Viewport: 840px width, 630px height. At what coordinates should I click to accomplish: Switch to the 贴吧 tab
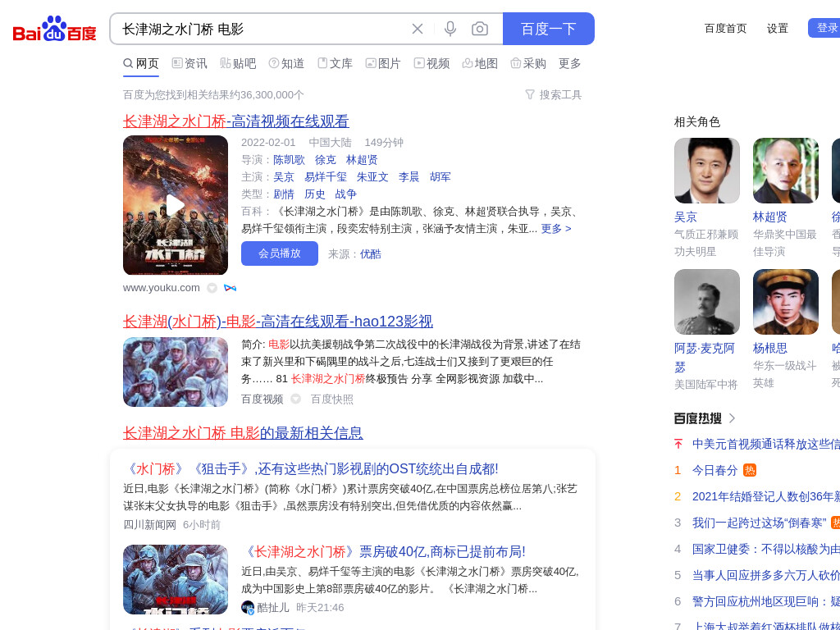tap(238, 64)
